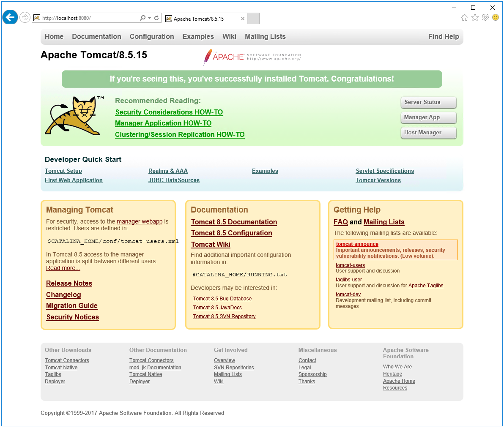Open the Migration Guide link

(72, 306)
